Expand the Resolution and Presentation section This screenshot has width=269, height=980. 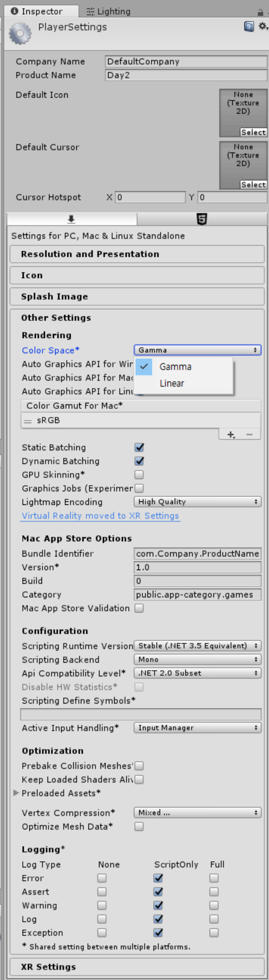point(137,254)
